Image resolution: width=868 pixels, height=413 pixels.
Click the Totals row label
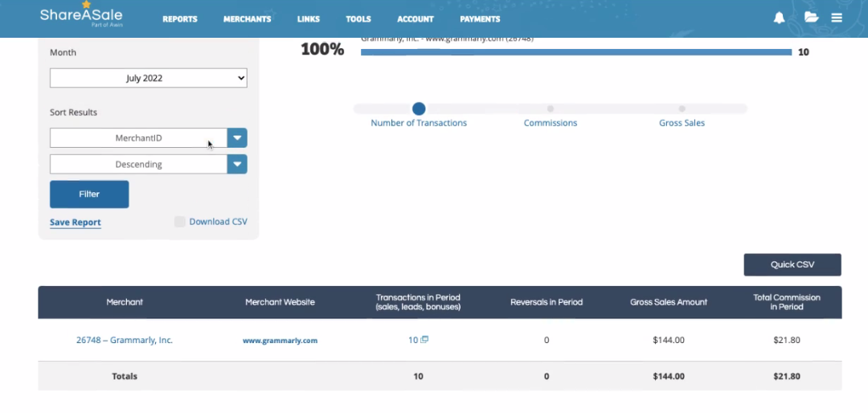[x=125, y=376]
